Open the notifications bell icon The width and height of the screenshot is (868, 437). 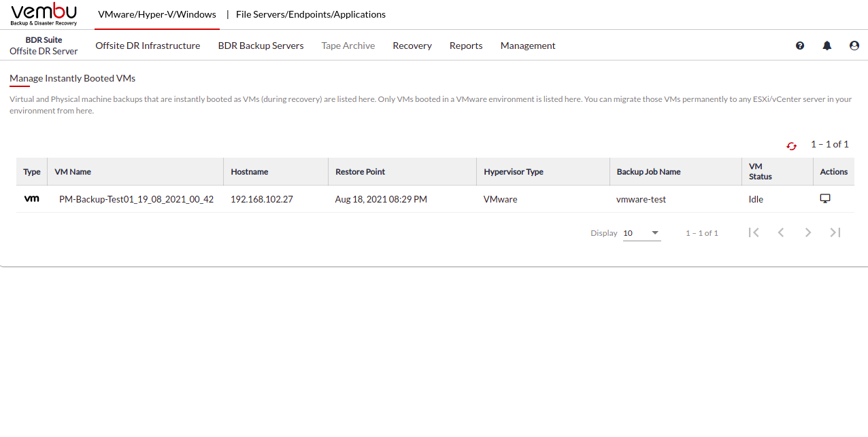point(827,46)
